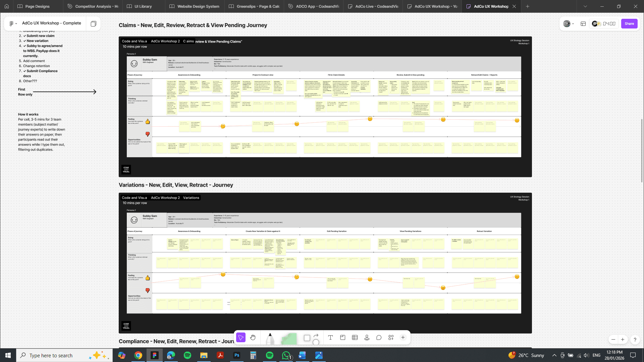Screen dimensions: 644x362
Task: Switch to AdCo UX Workshop - Yo tab
Action: pyautogui.click(x=432, y=6)
